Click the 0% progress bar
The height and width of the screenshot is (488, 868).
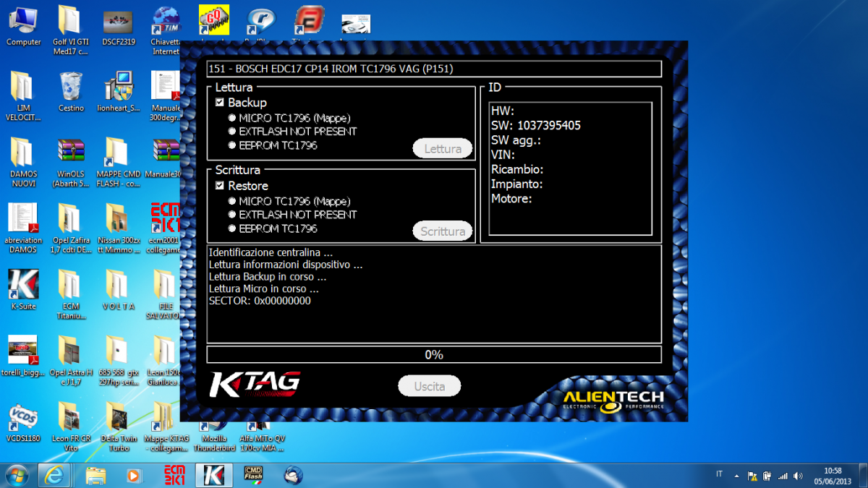coord(434,354)
